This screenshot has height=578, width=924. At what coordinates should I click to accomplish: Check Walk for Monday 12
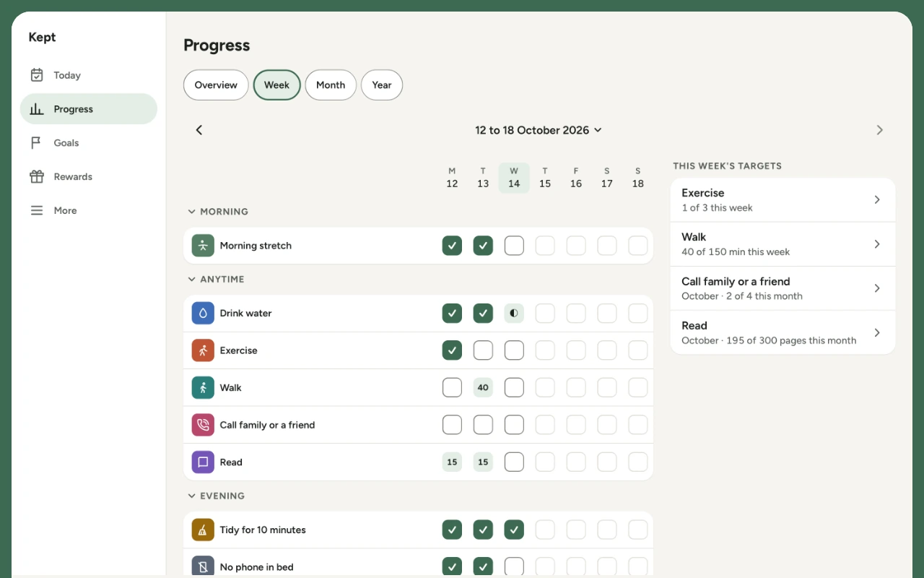[x=452, y=388]
